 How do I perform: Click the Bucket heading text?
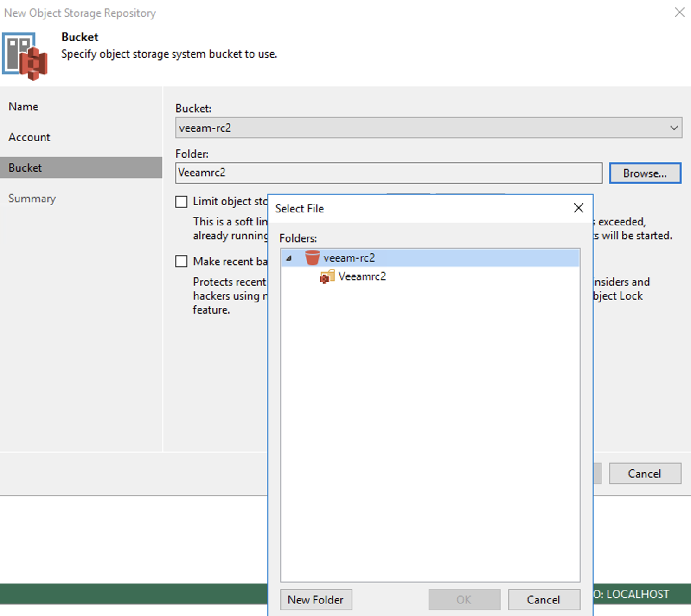[80, 37]
